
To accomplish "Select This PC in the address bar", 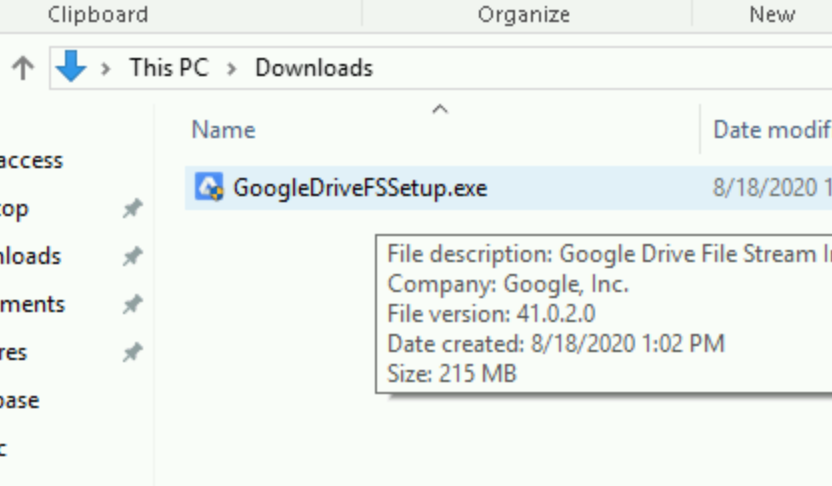I will pyautogui.click(x=169, y=68).
